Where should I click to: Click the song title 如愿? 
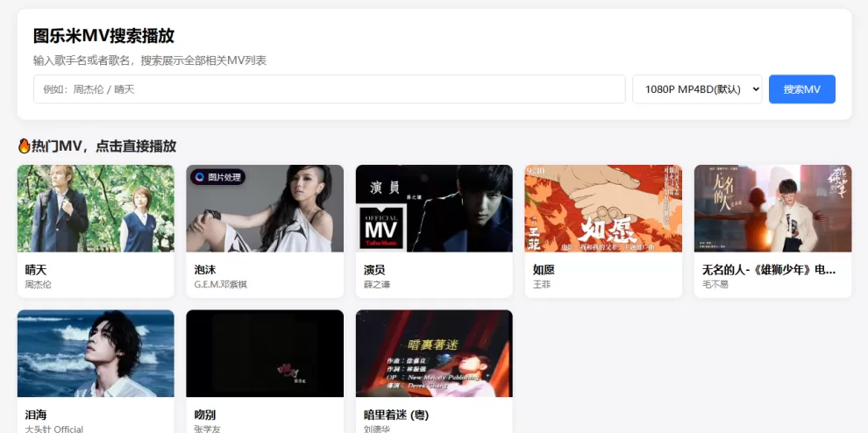pos(544,270)
